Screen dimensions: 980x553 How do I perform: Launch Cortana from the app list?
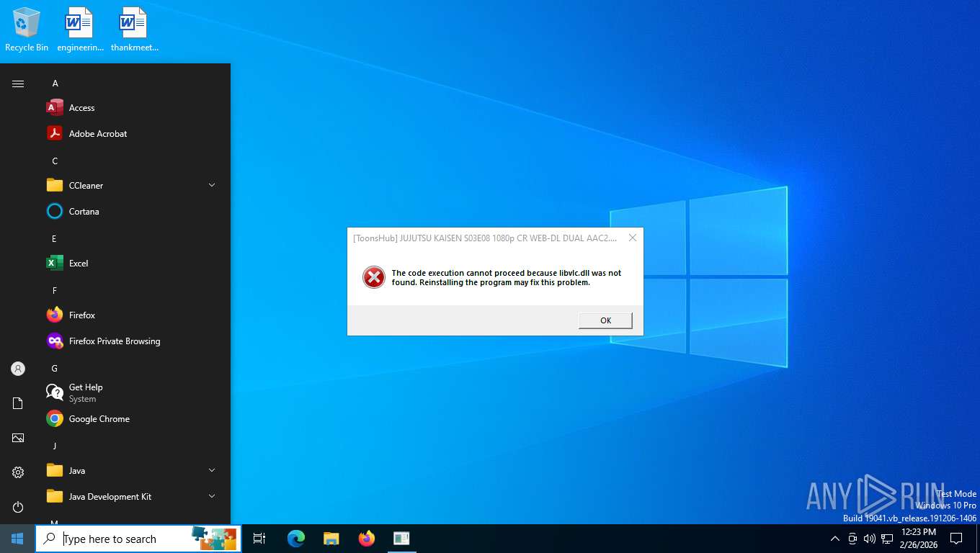pos(133,212)
